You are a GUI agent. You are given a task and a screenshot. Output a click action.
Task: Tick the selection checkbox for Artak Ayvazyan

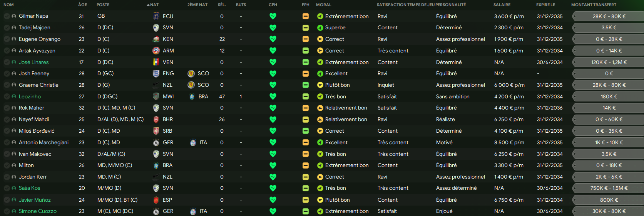click(x=7, y=51)
